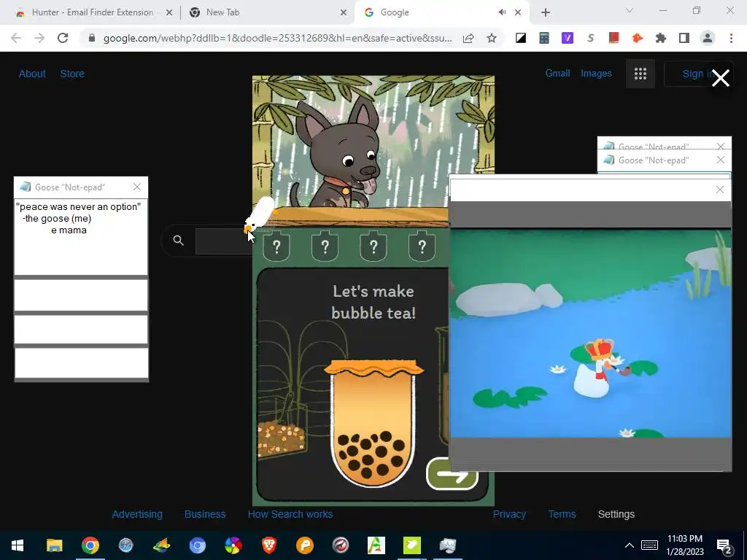Select the third mystery drink slot
Image resolution: width=747 pixels, height=560 pixels.
[x=373, y=246]
